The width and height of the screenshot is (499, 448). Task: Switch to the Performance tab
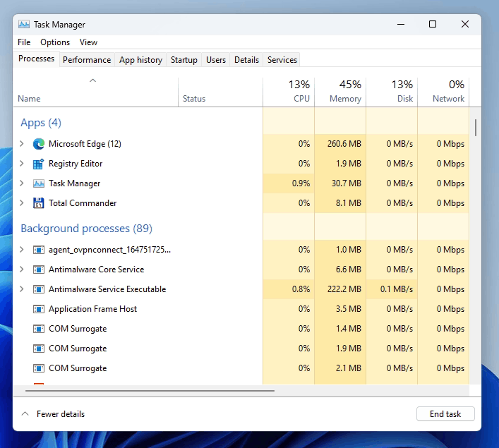tap(87, 60)
